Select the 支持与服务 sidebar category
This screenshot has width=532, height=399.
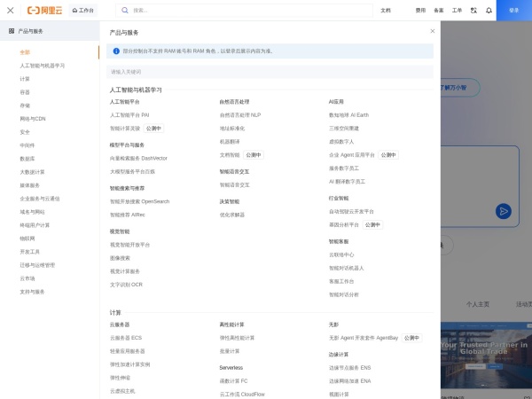point(32,292)
